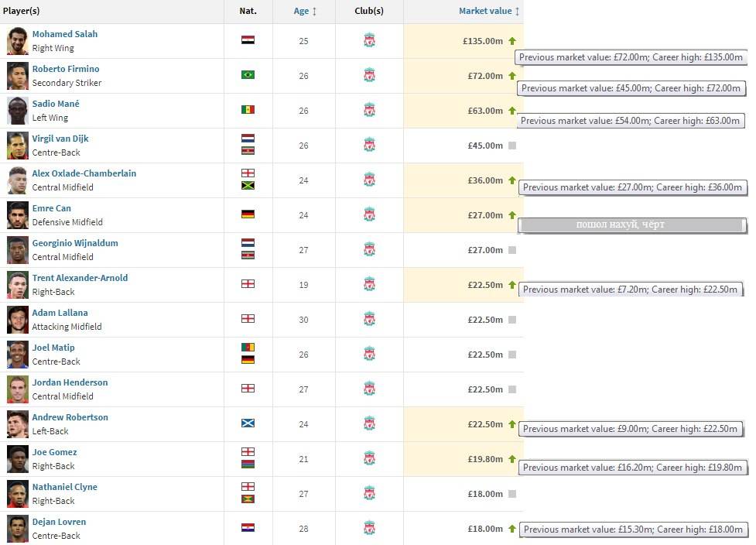
Task: Click Senegal flag in Sadio Mané's row
Action: click(248, 110)
